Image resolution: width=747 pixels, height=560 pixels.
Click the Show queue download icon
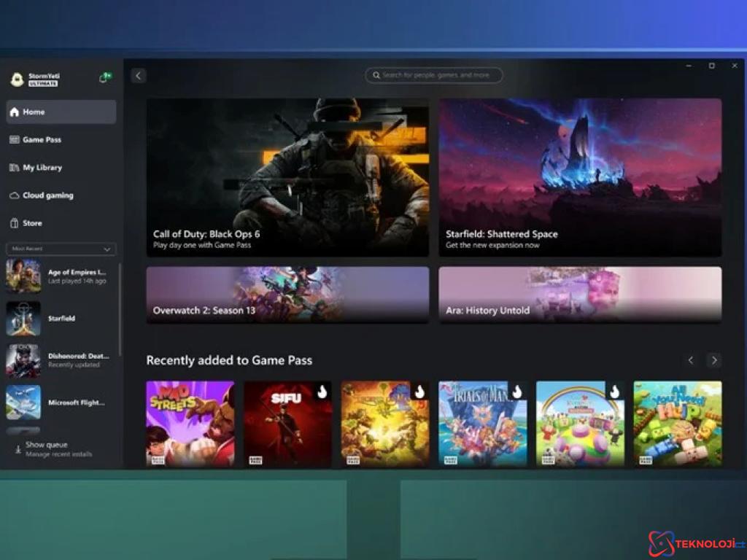tap(18, 449)
